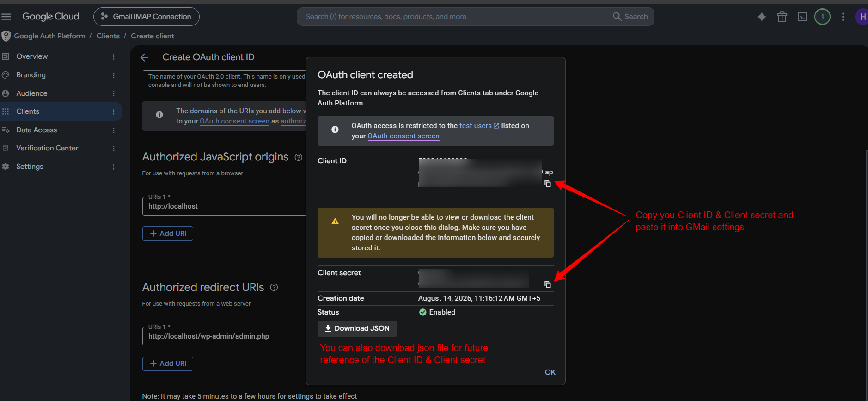
Task: Add URI under JavaScript origins
Action: pos(168,234)
